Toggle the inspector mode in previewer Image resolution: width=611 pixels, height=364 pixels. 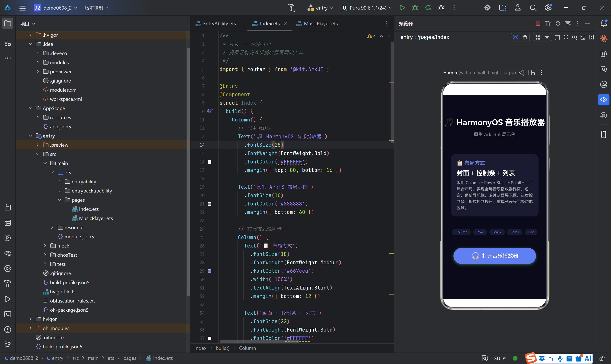[x=516, y=37]
